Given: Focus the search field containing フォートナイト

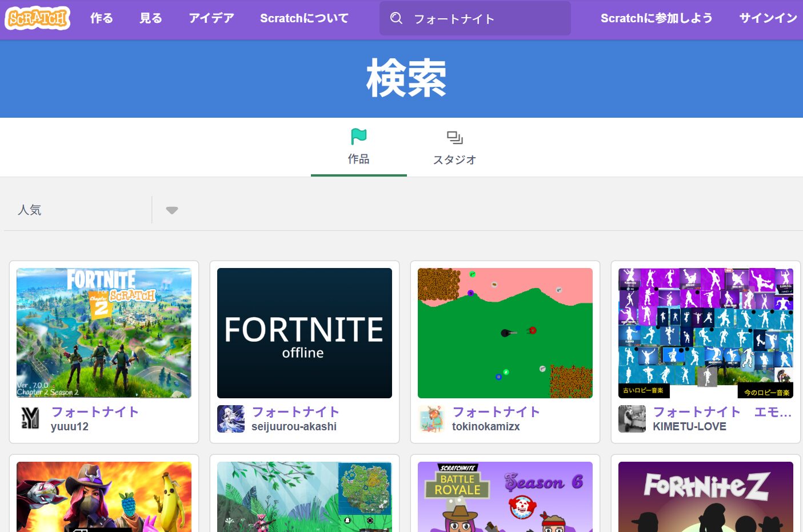Looking at the screenshot, I should tap(475, 18).
